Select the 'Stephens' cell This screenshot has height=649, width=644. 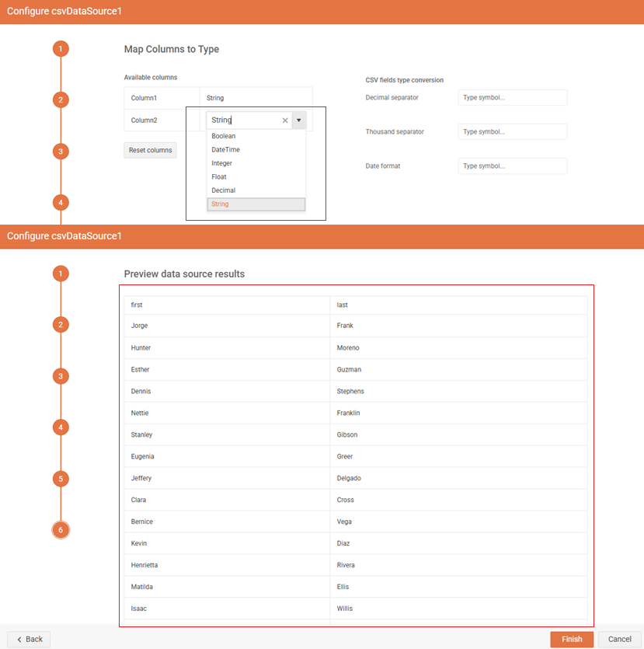coord(458,391)
